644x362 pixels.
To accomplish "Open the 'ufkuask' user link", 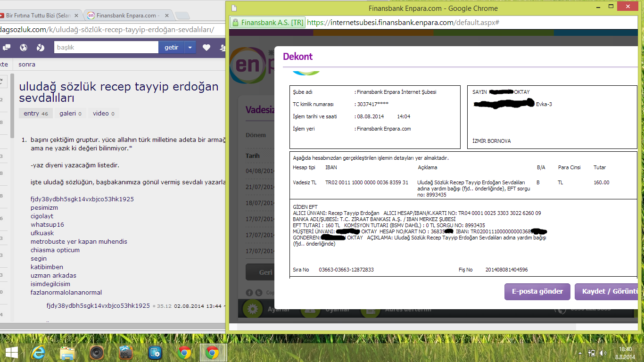I will click(x=42, y=233).
